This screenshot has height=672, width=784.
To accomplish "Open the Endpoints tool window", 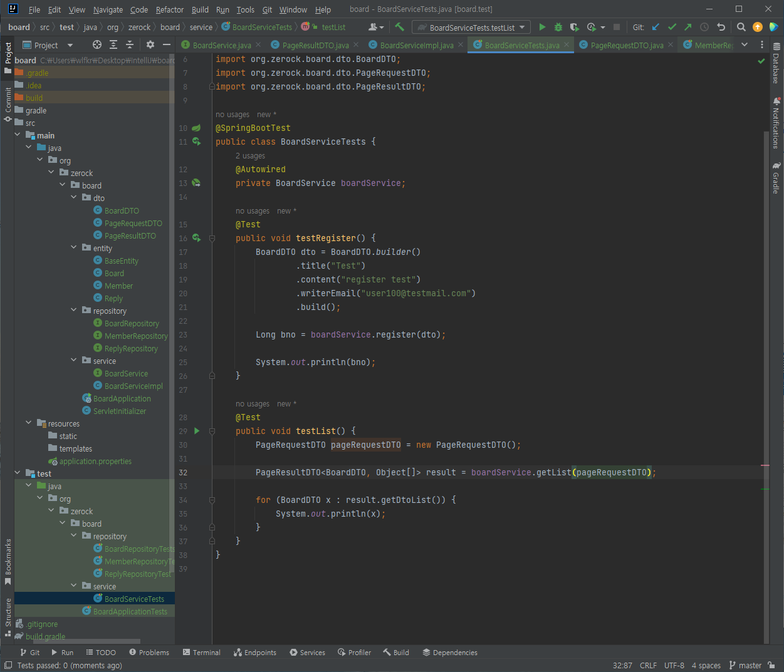I will (255, 652).
